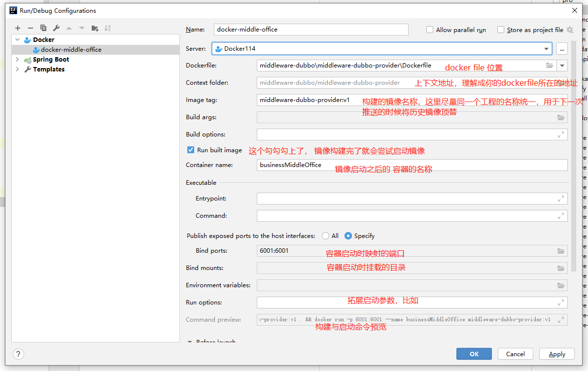Move configuration up arrow
This screenshot has height=371, width=588.
69,28
